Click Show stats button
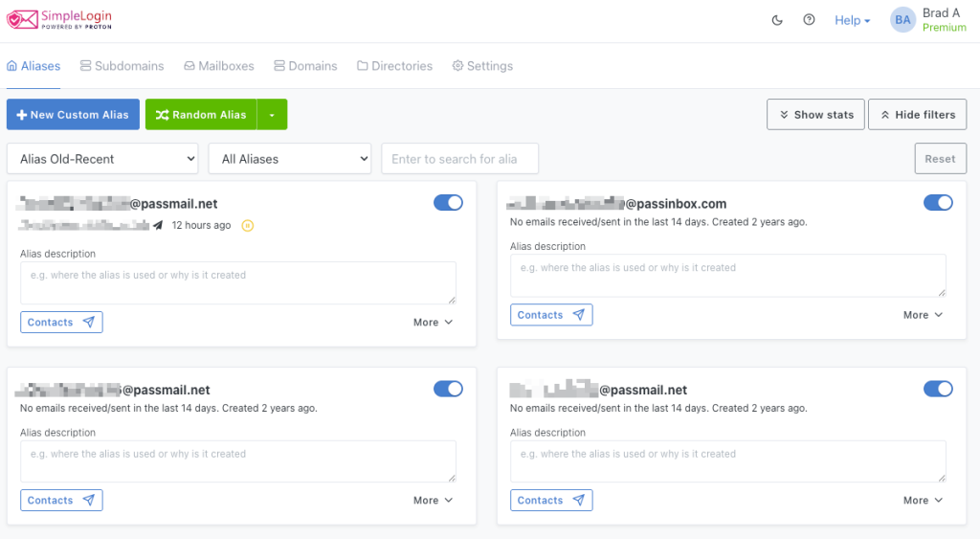 point(815,115)
